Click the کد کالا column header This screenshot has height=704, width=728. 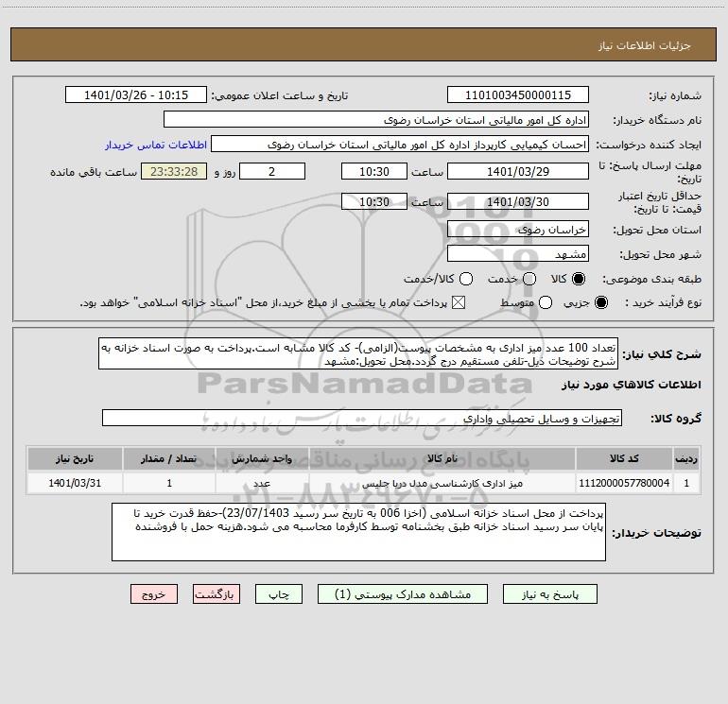pyautogui.click(x=624, y=458)
